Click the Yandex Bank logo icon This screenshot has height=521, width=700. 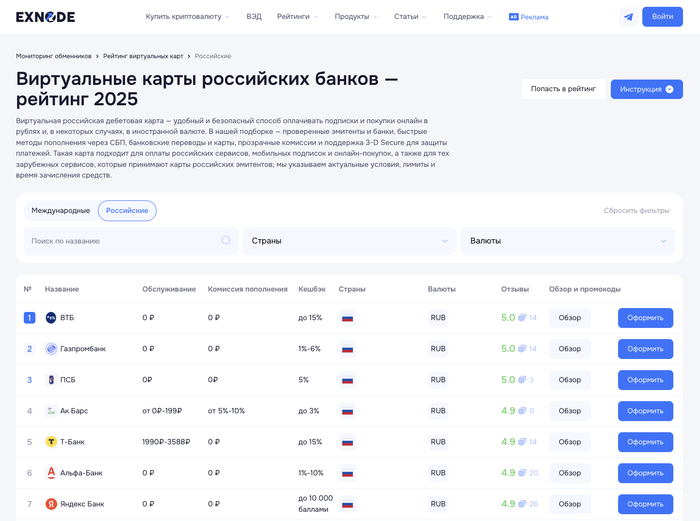51,504
